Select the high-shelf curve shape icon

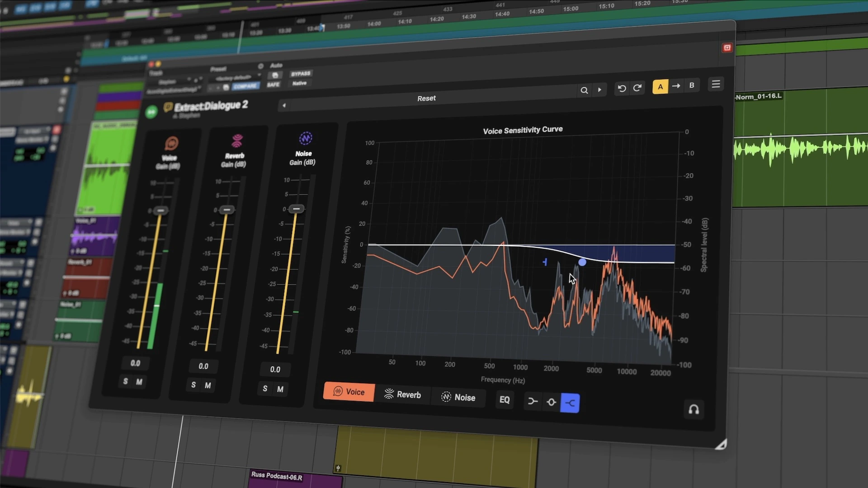570,403
